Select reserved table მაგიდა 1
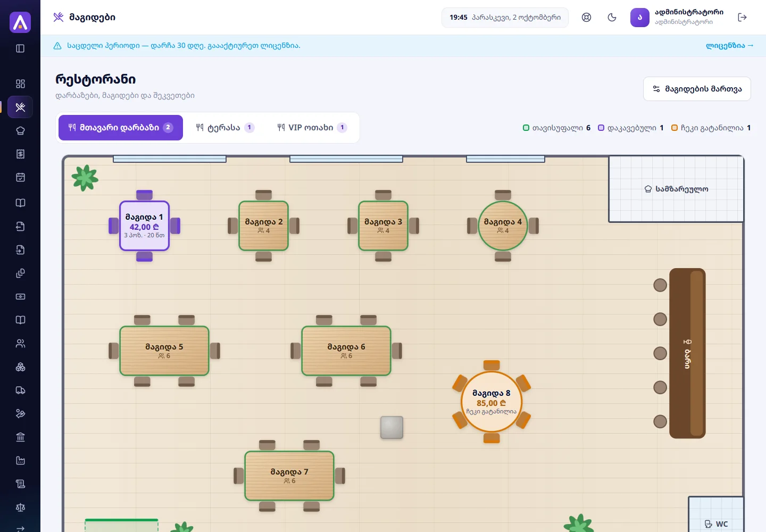The height and width of the screenshot is (532, 766). [144, 226]
